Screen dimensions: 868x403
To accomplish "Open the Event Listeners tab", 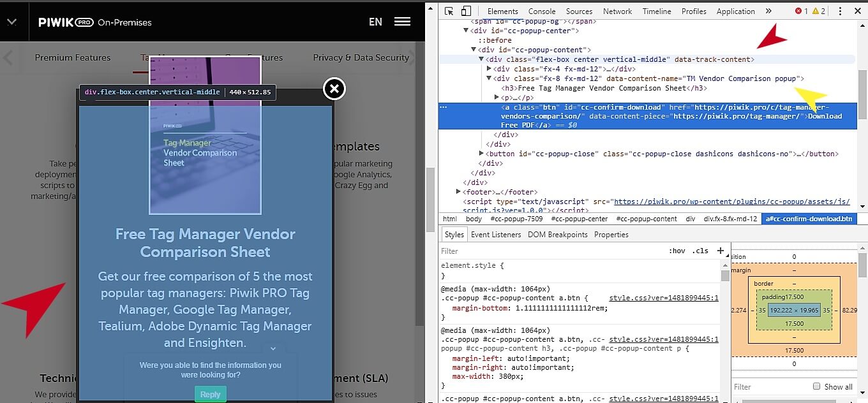I will (x=495, y=234).
